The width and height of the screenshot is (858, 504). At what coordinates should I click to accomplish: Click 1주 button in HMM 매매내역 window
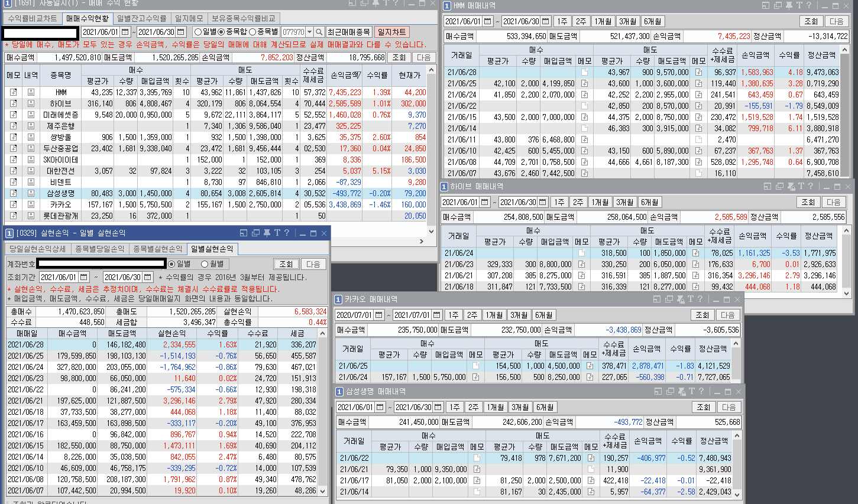[562, 21]
